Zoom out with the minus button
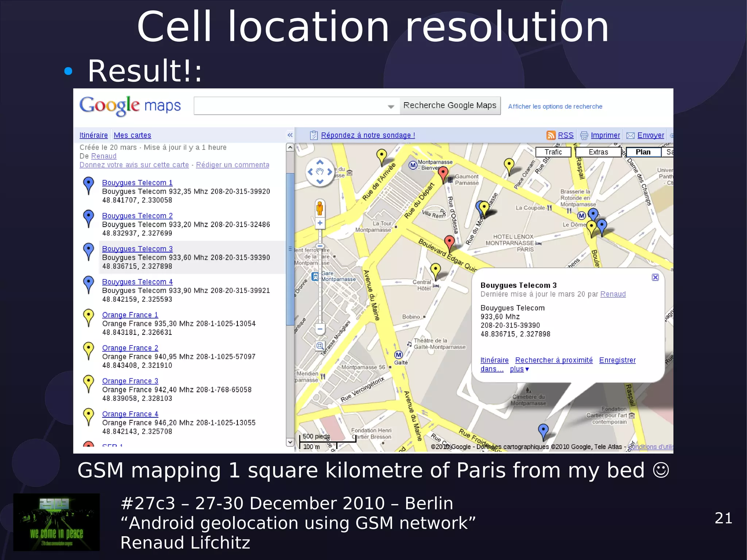Screen dimensions: 747x560 [320, 329]
